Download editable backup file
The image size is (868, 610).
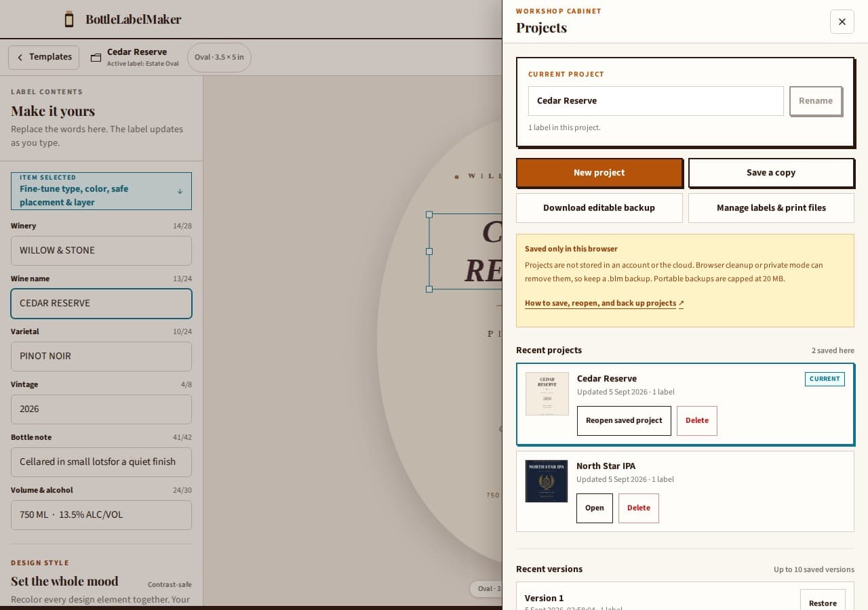coord(599,208)
